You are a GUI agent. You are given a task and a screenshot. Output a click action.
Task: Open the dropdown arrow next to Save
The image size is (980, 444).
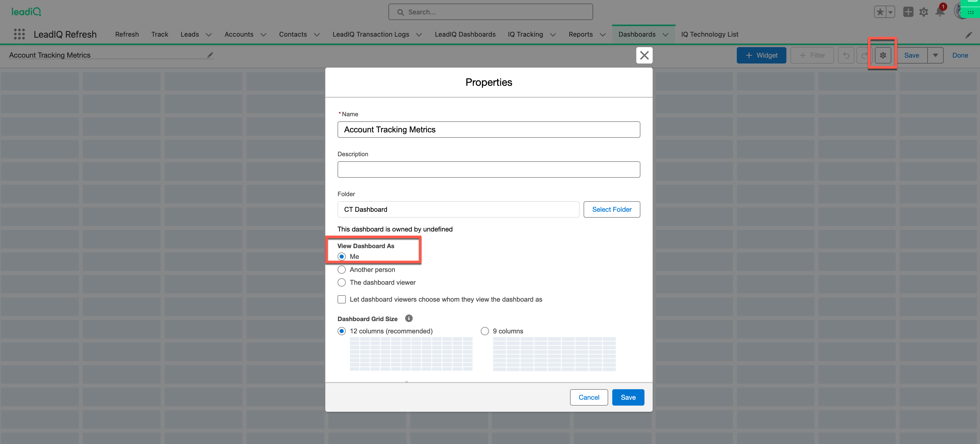pyautogui.click(x=935, y=56)
